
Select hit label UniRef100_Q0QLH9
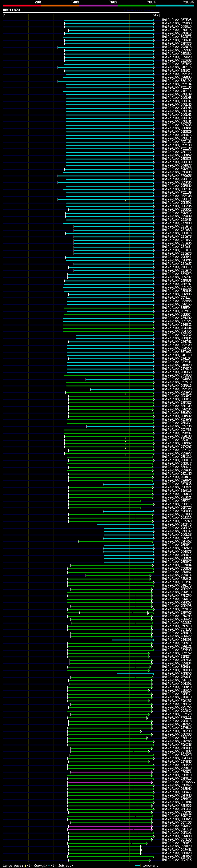177,94
